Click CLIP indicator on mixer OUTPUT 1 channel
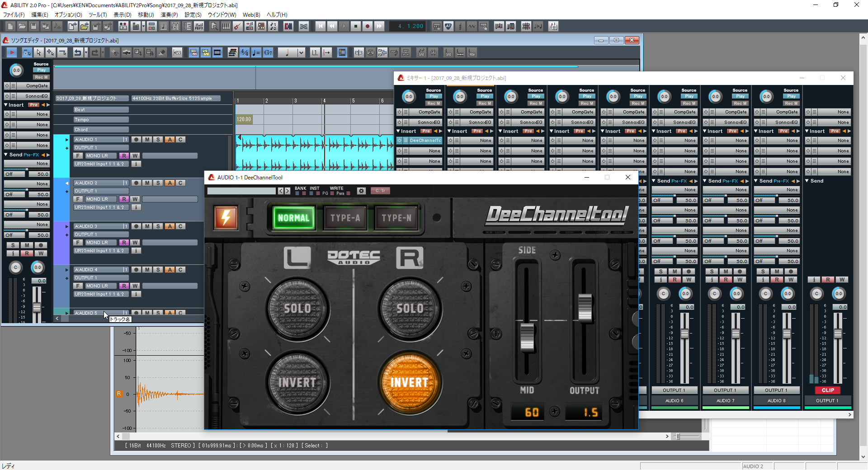The height and width of the screenshot is (470, 868). coord(828,390)
